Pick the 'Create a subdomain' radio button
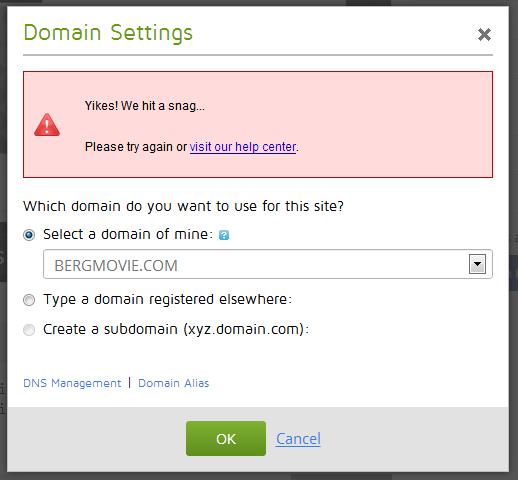Image resolution: width=518 pixels, height=480 pixels. tap(29, 330)
